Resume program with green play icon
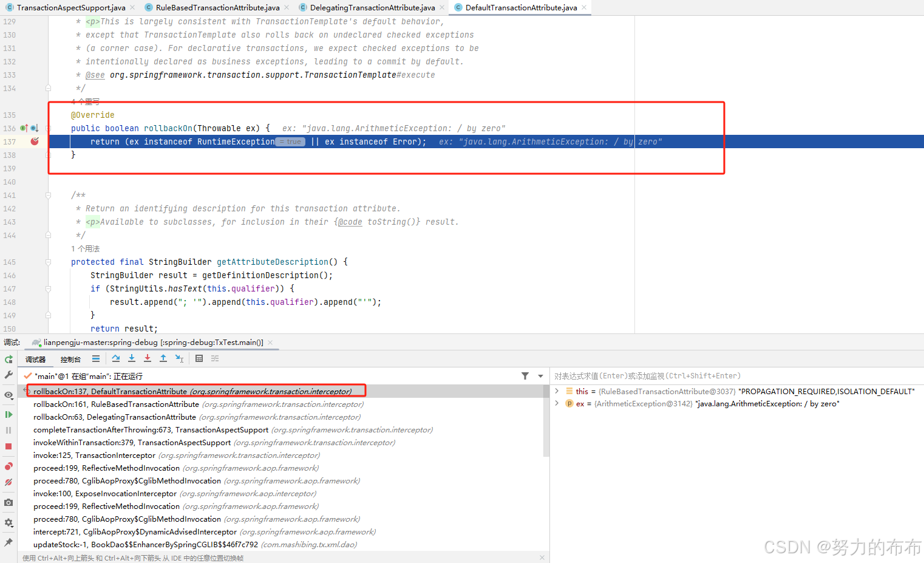Image resolution: width=924 pixels, height=563 pixels. click(8, 414)
